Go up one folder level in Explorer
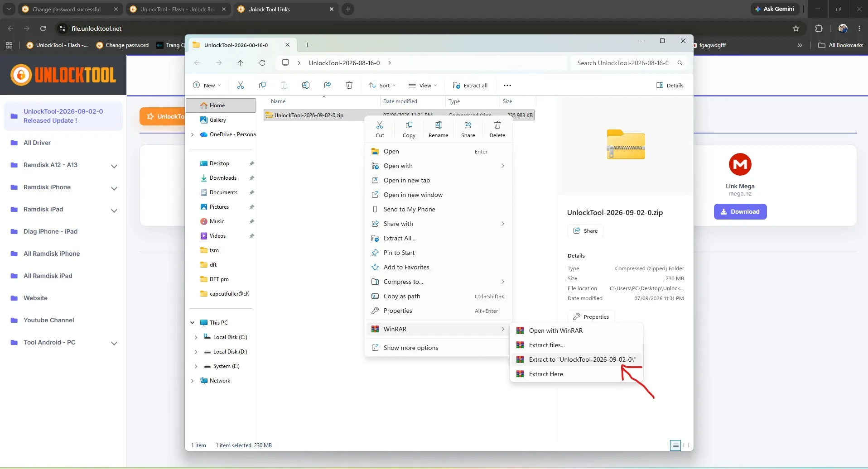This screenshot has width=868, height=469. [241, 63]
